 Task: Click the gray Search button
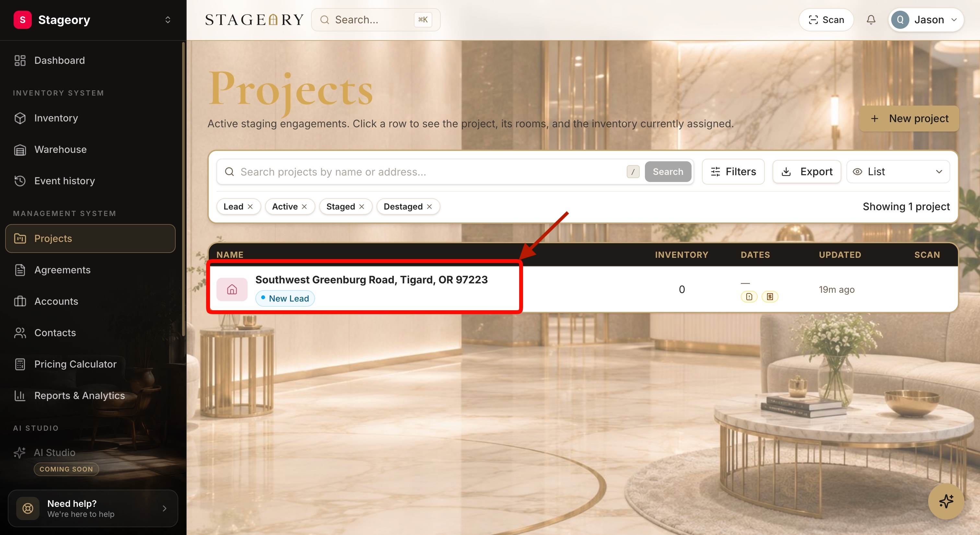pos(668,172)
